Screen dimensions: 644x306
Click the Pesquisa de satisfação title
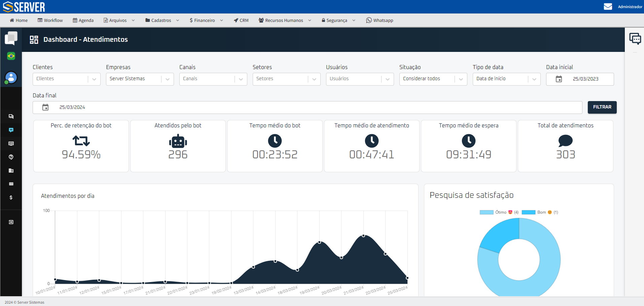coord(471,195)
